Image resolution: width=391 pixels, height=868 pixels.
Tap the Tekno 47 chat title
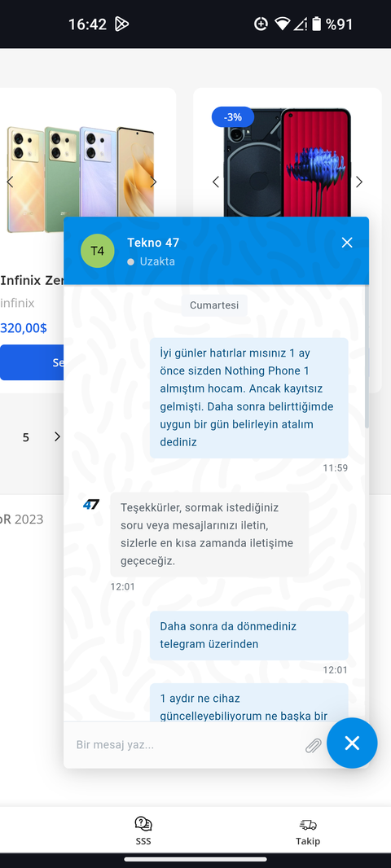pyautogui.click(x=153, y=243)
